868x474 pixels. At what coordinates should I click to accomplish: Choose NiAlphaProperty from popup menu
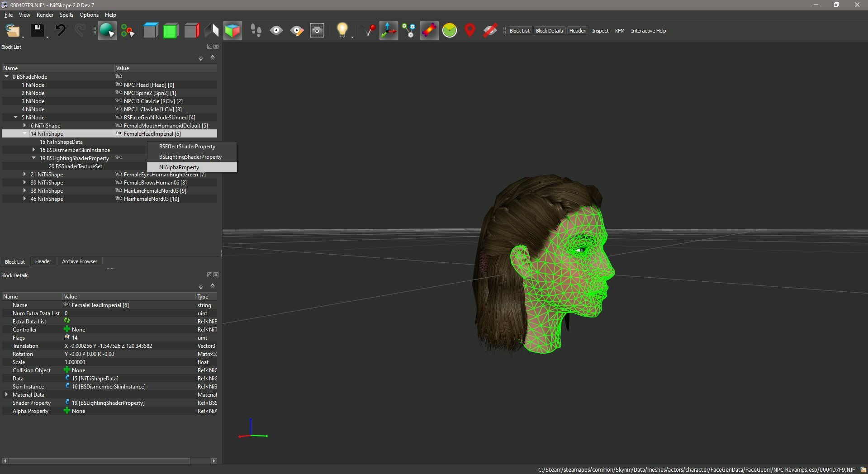(x=192, y=167)
